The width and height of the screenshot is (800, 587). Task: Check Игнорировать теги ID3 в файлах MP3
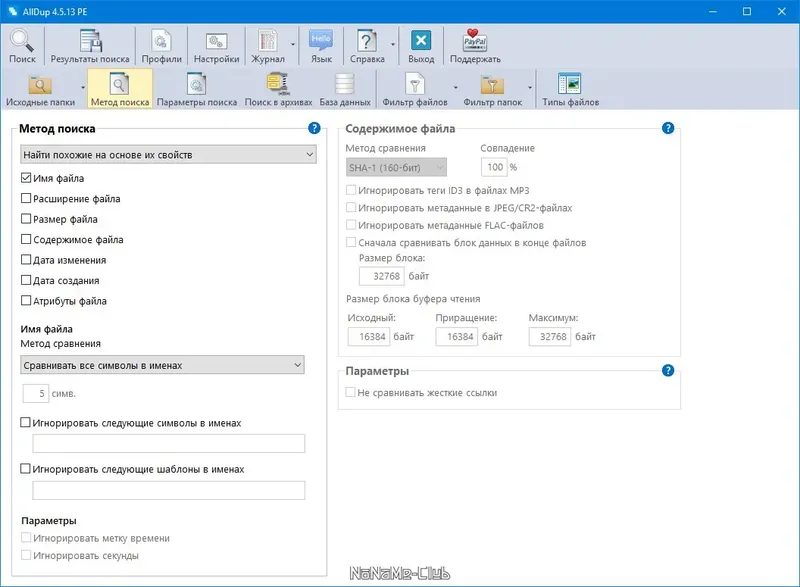click(x=351, y=190)
